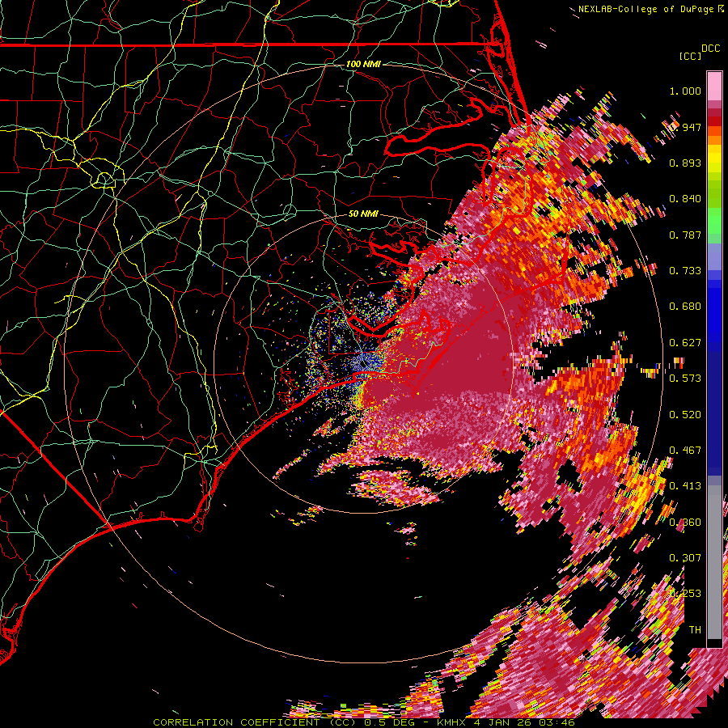Select the 0.840 legend value

(685, 199)
